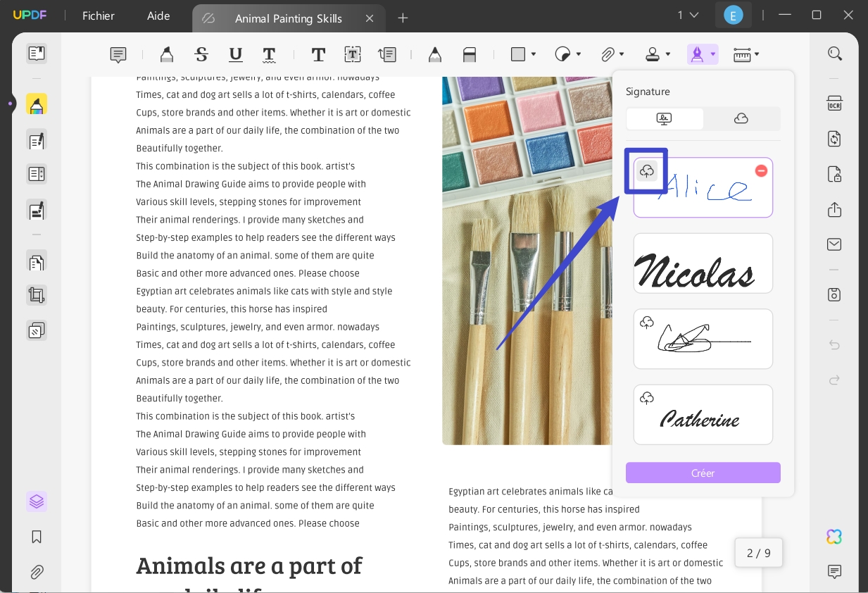Click the Créer signature button
The height and width of the screenshot is (593, 868).
pos(703,473)
